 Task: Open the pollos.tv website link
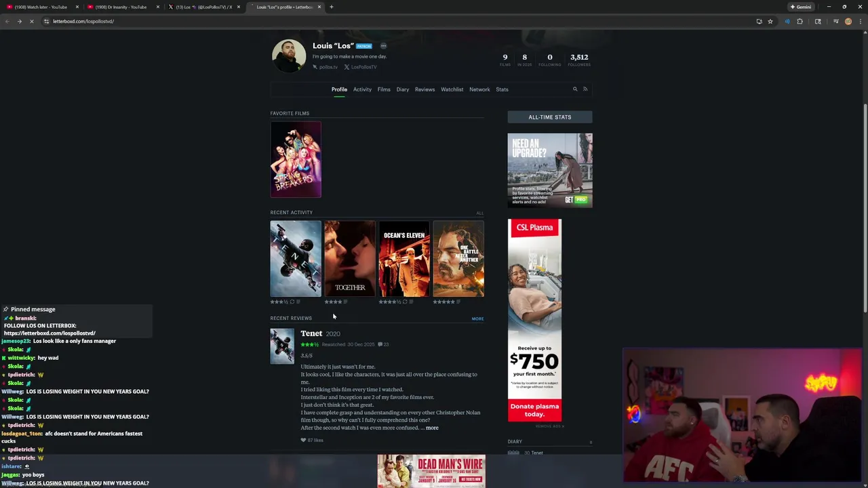point(328,67)
